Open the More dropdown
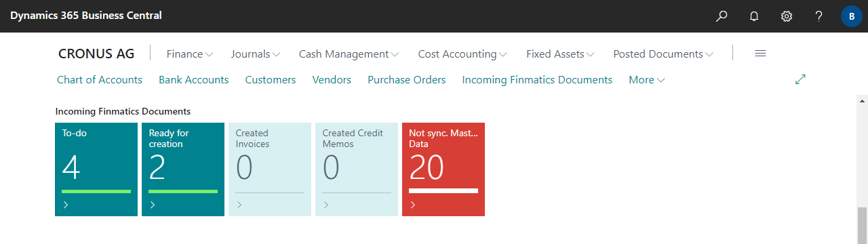The width and height of the screenshot is (868, 244). (x=647, y=80)
